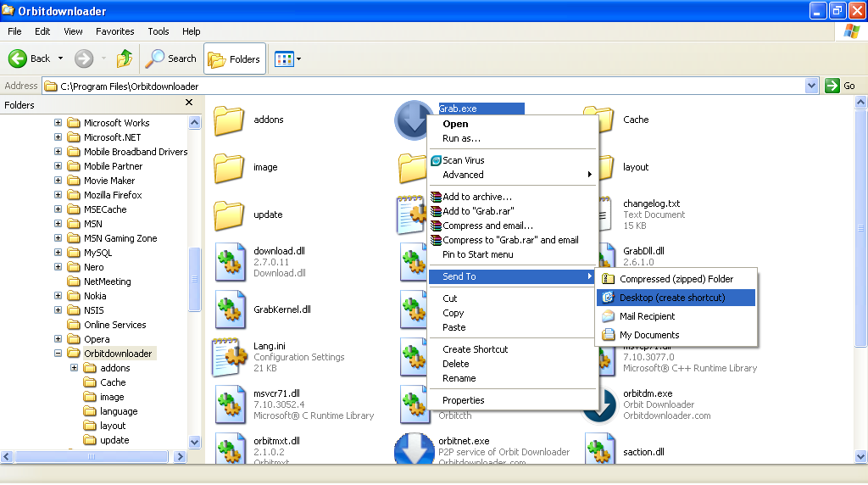Open the View menu
The width and height of the screenshot is (868, 485).
click(x=73, y=31)
